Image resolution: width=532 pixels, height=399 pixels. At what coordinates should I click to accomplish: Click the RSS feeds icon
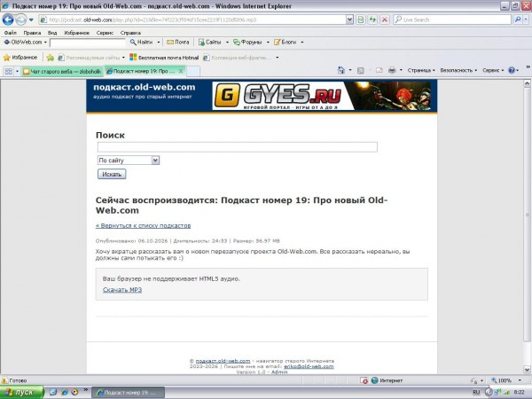361,70
